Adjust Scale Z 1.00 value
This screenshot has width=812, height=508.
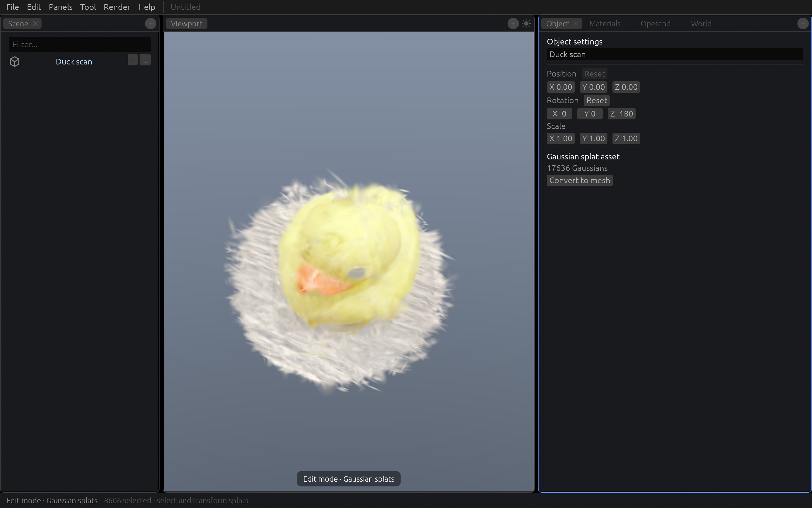(626, 138)
